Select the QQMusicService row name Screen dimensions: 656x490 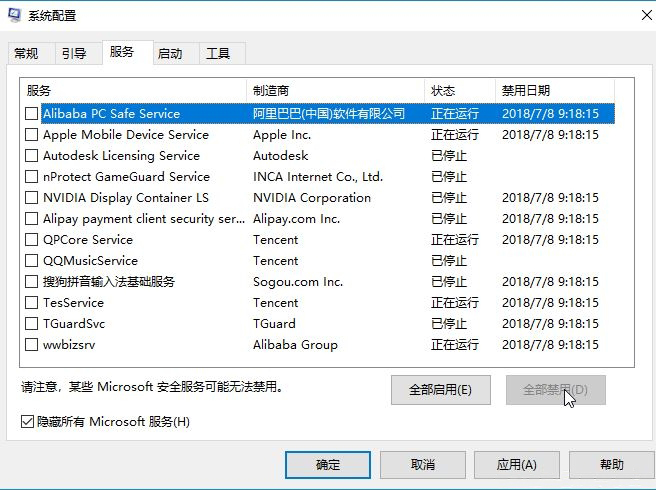click(90, 261)
